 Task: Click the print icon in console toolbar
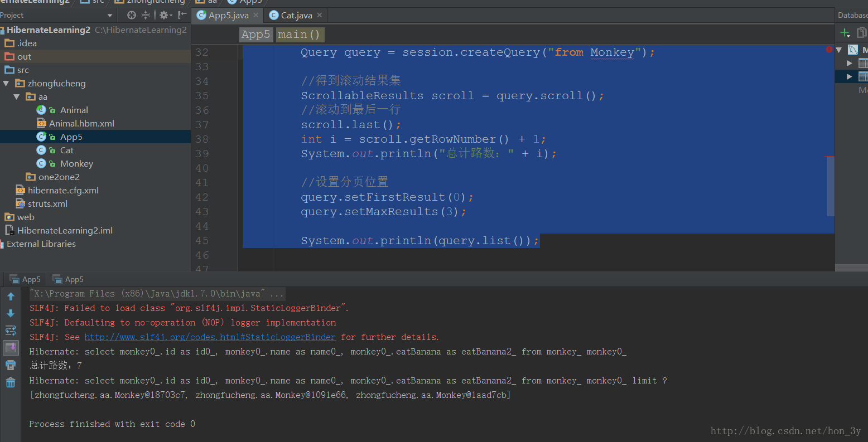tap(11, 365)
